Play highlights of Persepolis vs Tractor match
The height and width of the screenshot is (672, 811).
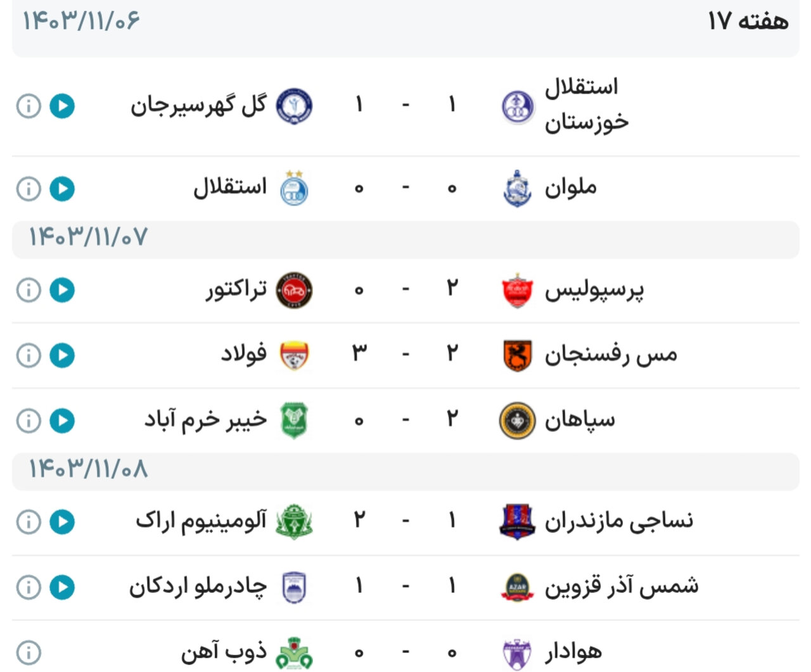pyautogui.click(x=63, y=290)
